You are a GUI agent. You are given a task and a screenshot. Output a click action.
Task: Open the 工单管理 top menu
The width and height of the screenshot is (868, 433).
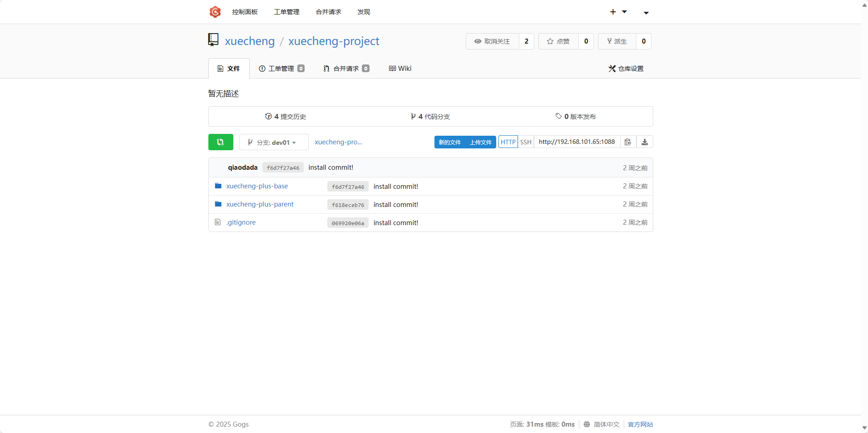coord(286,12)
